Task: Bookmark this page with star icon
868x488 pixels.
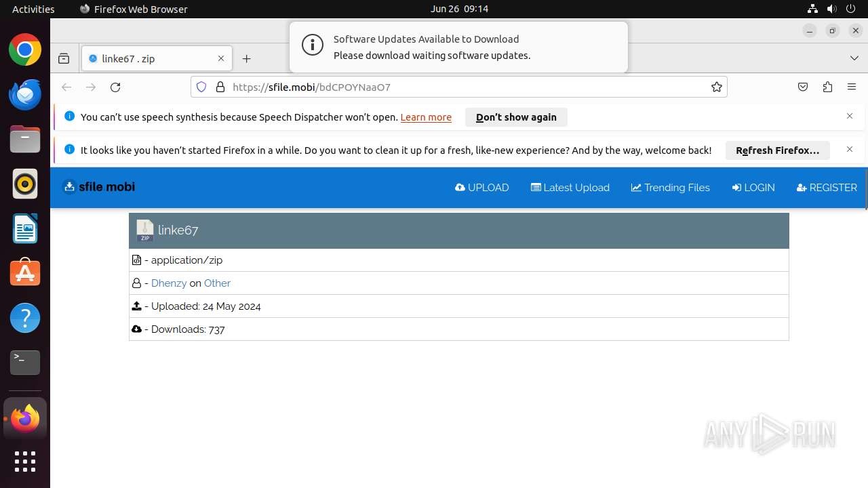Action: click(x=717, y=87)
